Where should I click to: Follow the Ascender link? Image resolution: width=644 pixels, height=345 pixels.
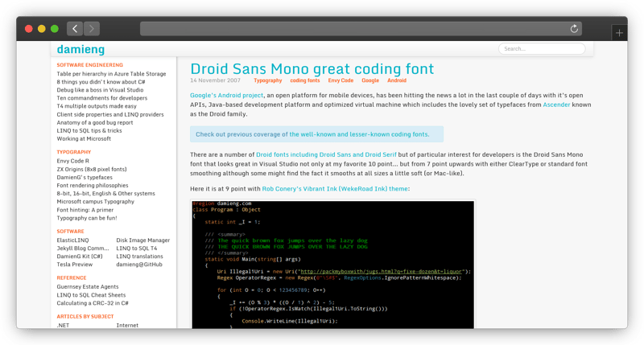[556, 105]
